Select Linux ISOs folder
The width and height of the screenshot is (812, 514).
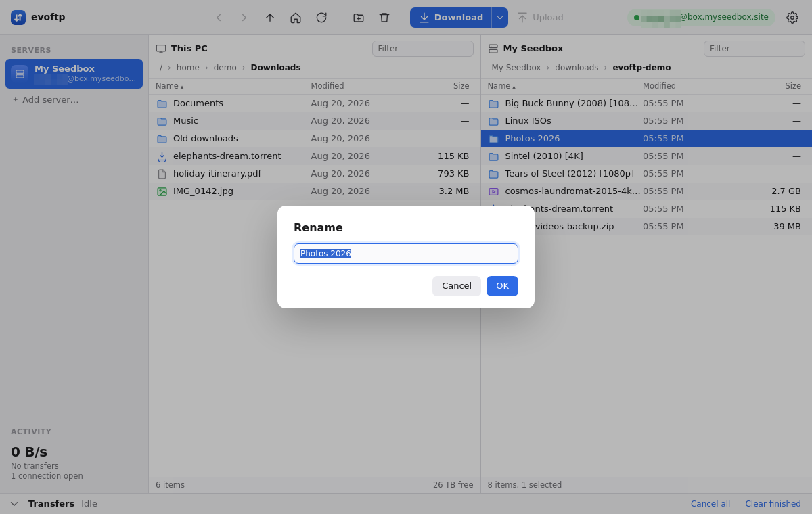(x=646, y=121)
